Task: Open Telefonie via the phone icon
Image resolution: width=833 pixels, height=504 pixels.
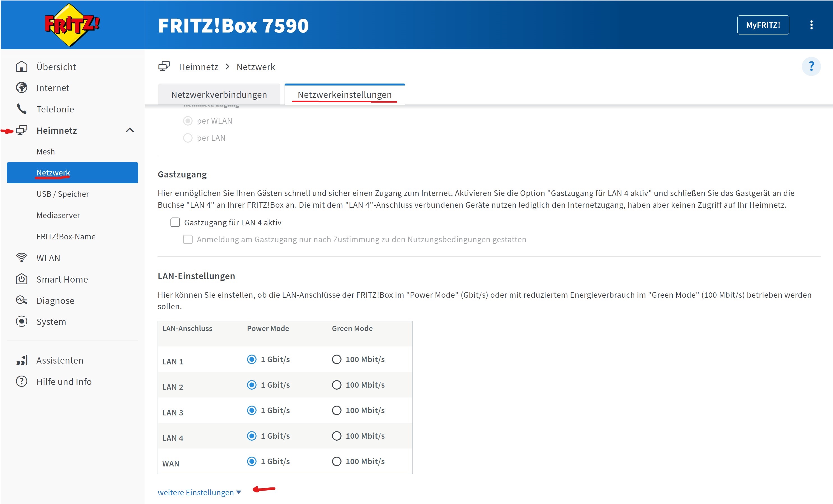Action: 22,109
